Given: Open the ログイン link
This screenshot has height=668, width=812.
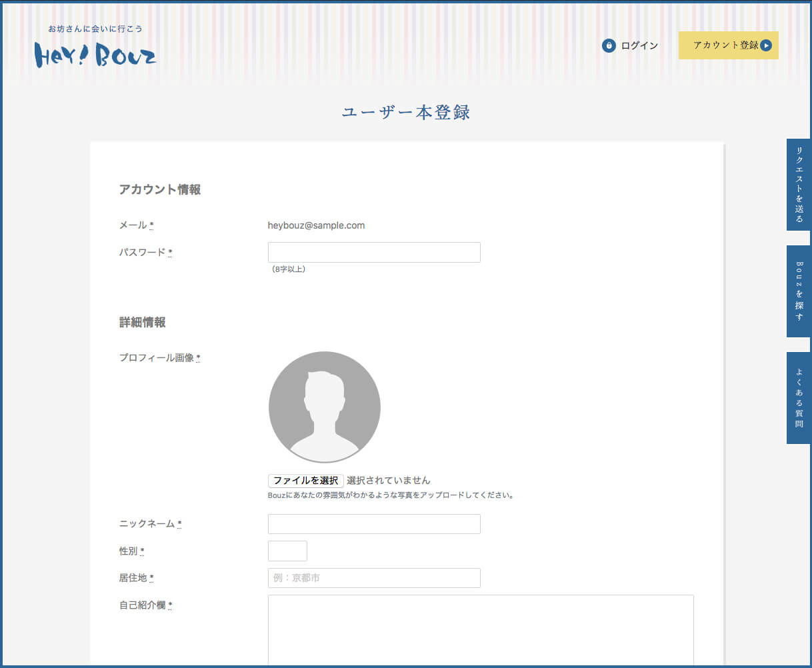Looking at the screenshot, I should [x=639, y=45].
